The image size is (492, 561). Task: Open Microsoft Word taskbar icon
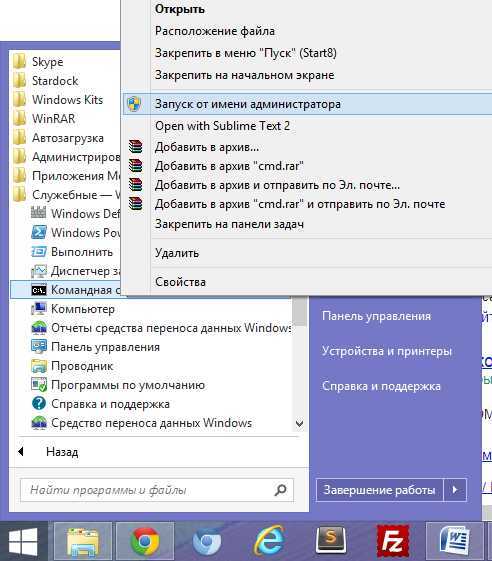click(x=454, y=541)
